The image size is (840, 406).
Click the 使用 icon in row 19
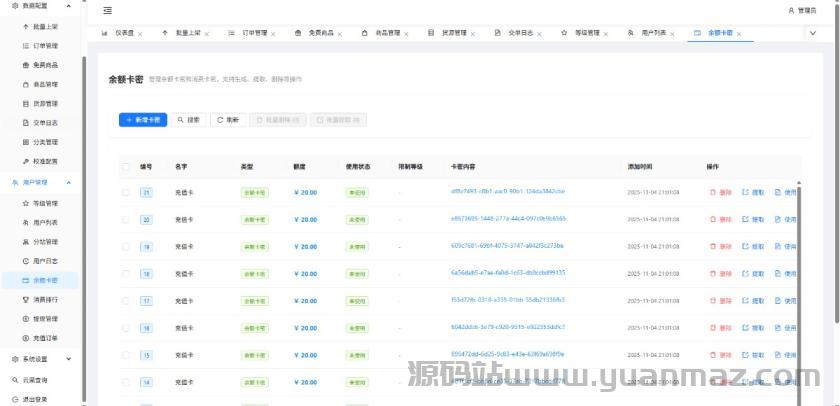(x=785, y=246)
